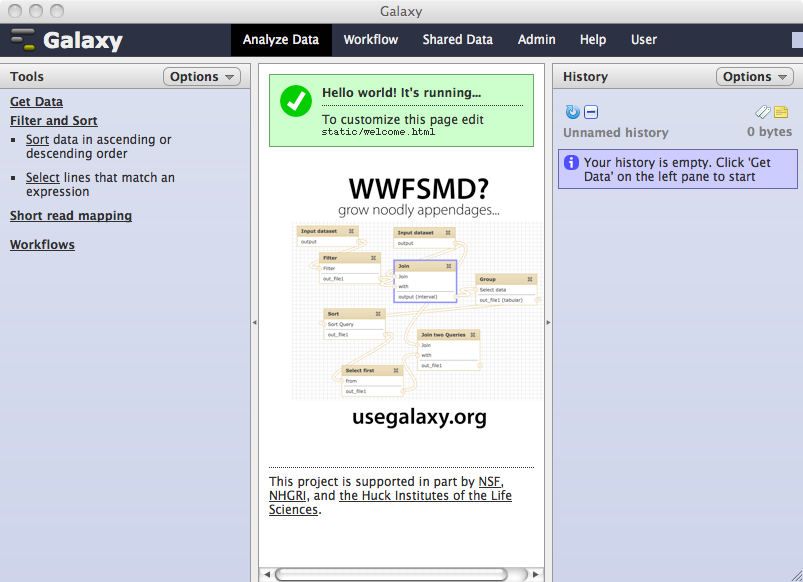803x582 pixels.
Task: Switch to the Analyze Data tab
Action: coord(281,40)
